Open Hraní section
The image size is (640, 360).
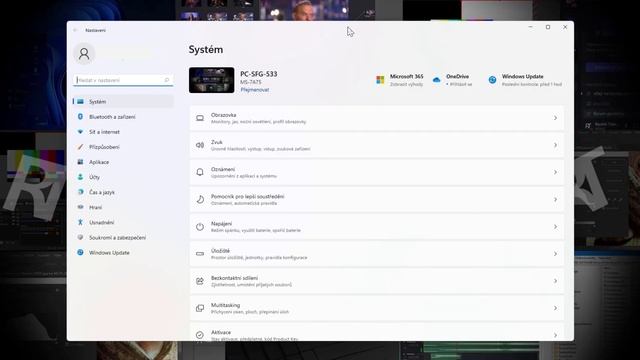[123, 207]
